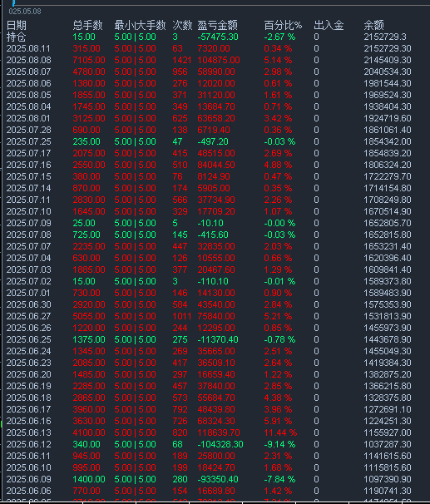The width and height of the screenshot is (430, 504).
Task: Click the 最小|大手数 column header
Action: 140,25
